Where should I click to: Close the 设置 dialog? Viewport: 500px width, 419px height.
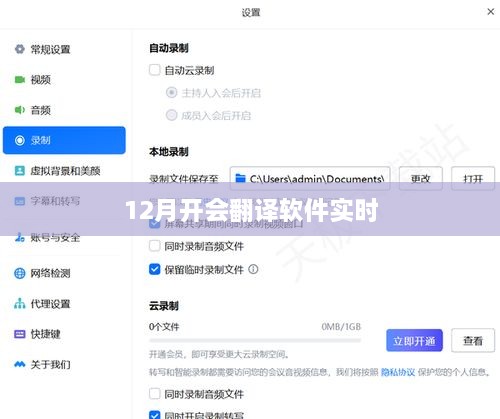[x=491, y=12]
